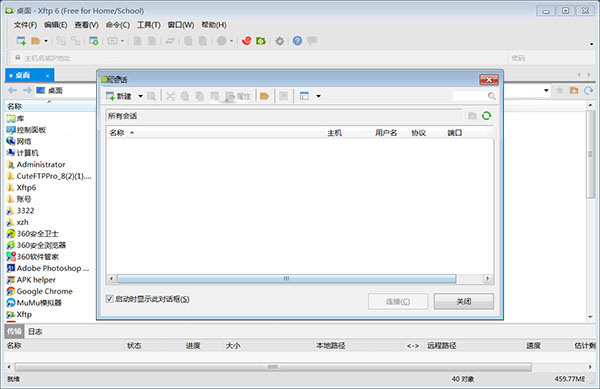The height and width of the screenshot is (389, 600).
Task: Click the new session icon in main toolbar
Action: [x=21, y=41]
